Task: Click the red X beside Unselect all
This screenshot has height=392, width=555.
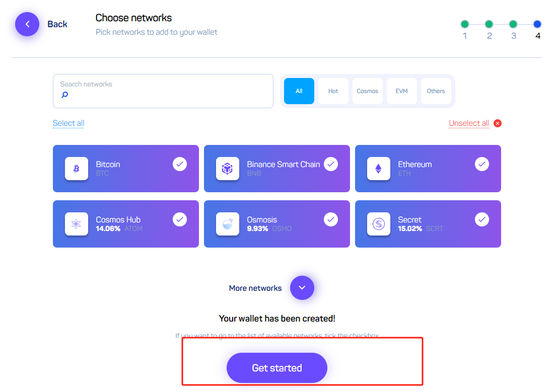Action: click(498, 123)
